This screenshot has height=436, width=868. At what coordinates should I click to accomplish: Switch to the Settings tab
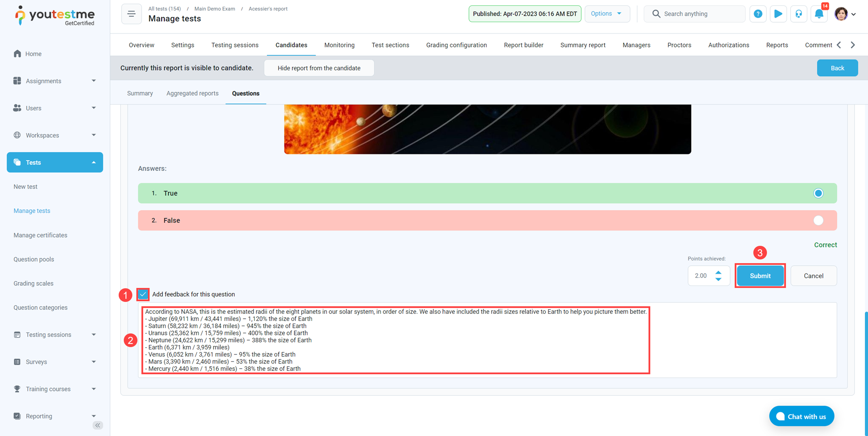point(183,45)
